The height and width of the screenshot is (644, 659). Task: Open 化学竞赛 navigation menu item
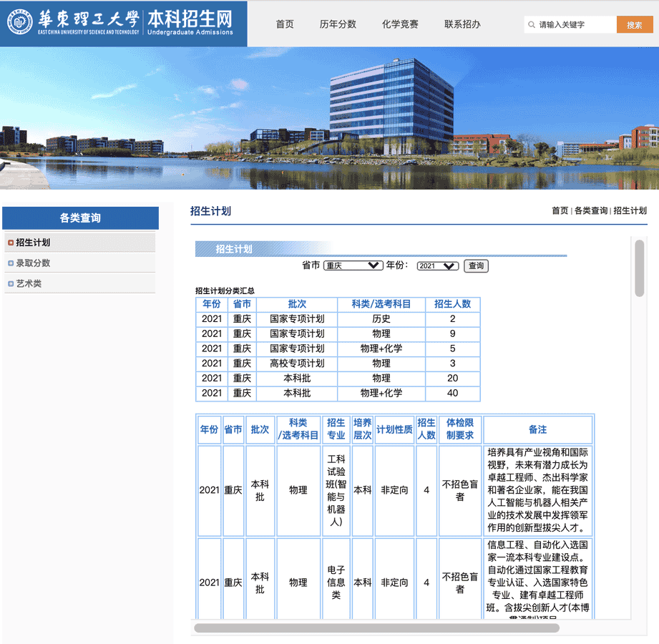point(400,24)
